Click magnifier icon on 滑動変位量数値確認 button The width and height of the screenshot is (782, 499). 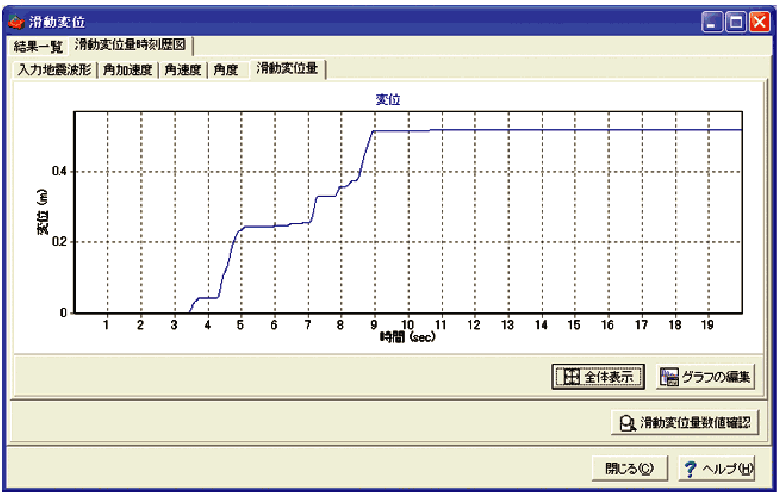(627, 423)
